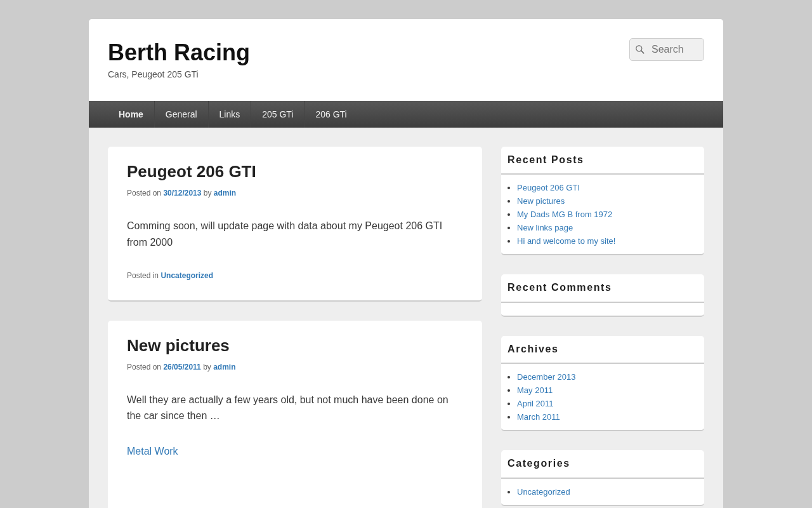
Task: Open admin author link on Peugeot 206 GTI post
Action: (225, 193)
